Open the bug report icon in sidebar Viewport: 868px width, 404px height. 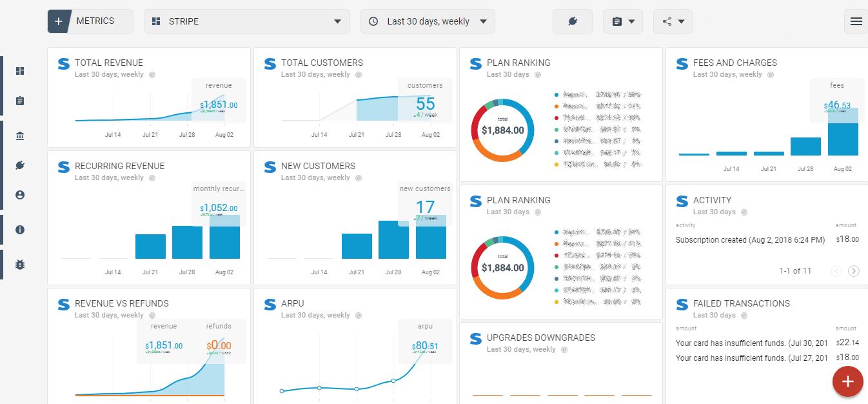pos(20,265)
